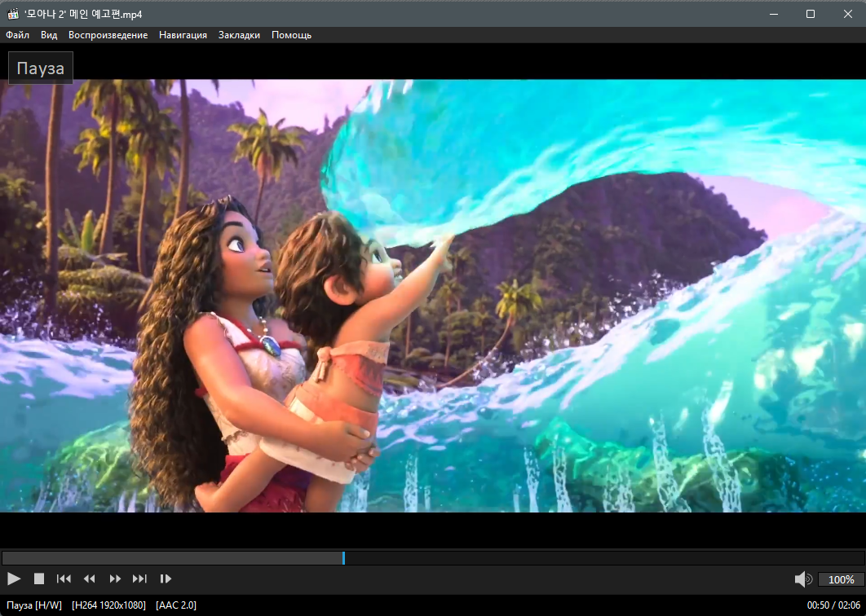Maximize the player window
Screen dimensions: 866x616
(811, 14)
